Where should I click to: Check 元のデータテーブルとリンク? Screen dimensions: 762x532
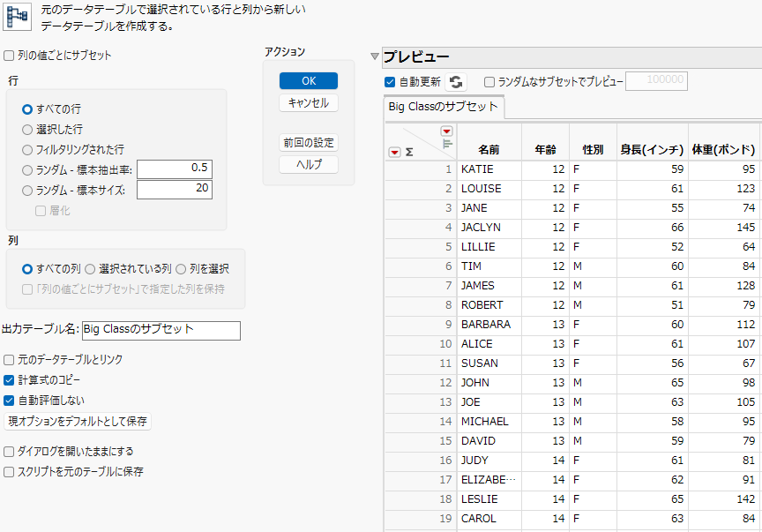click(x=9, y=360)
